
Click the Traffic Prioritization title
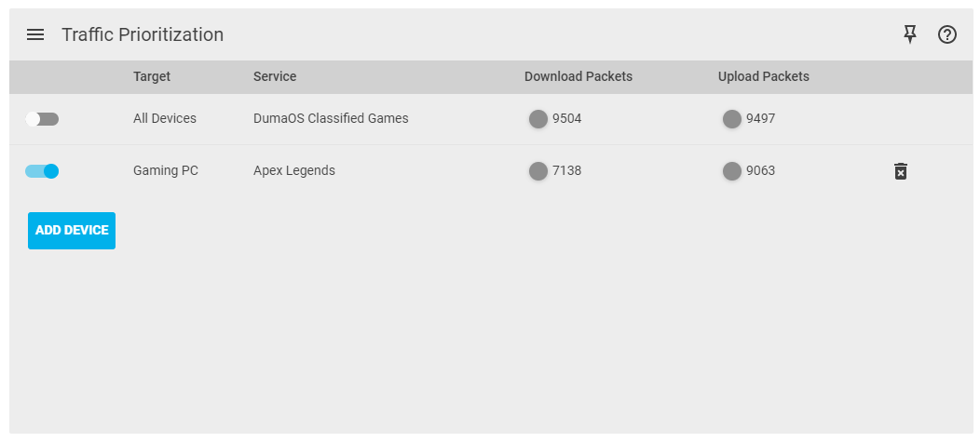[x=143, y=34]
